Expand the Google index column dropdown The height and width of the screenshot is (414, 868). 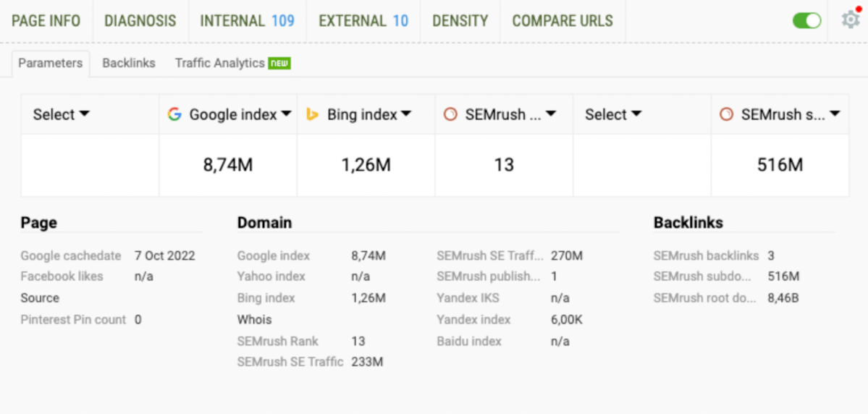click(x=240, y=114)
